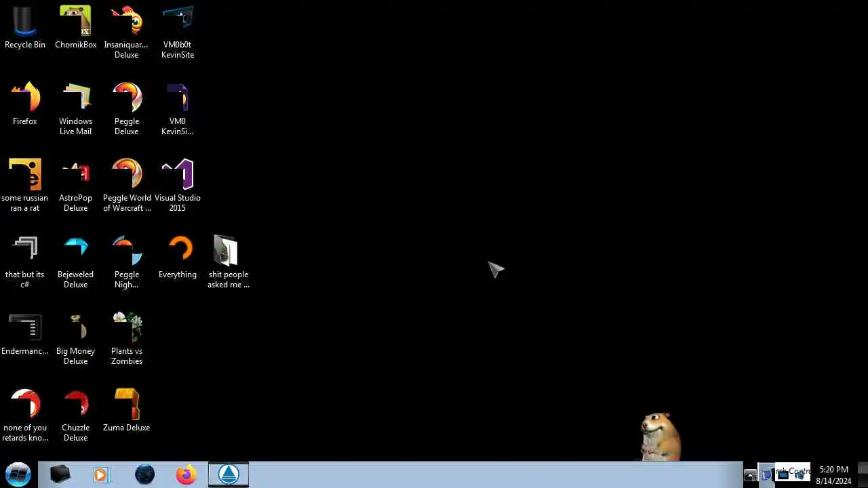868x488 pixels.
Task: Select the Peggle Nights shortcut
Action: [126, 262]
